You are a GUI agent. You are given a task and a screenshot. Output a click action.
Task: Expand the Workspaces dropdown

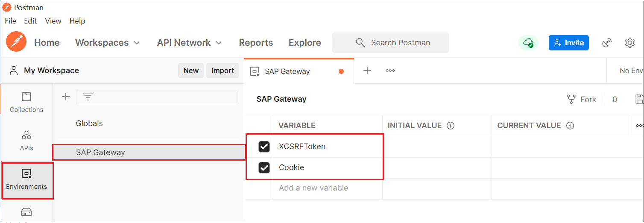[107, 43]
